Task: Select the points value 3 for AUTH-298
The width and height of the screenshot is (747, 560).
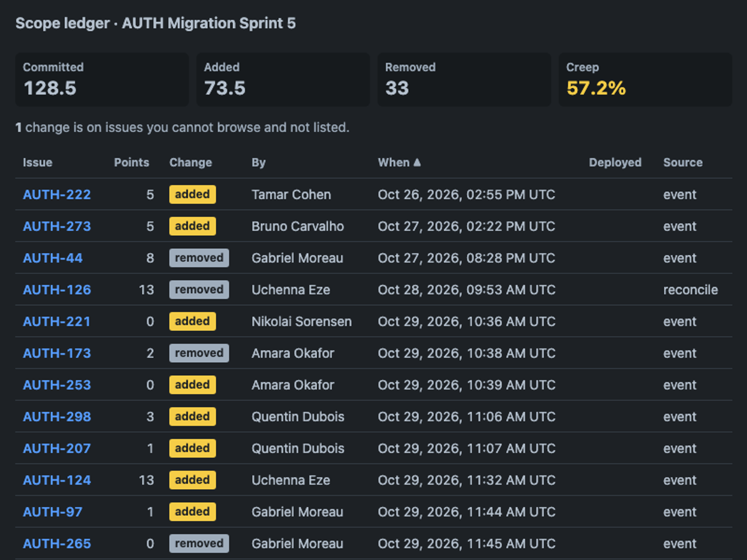Action: pos(150,417)
